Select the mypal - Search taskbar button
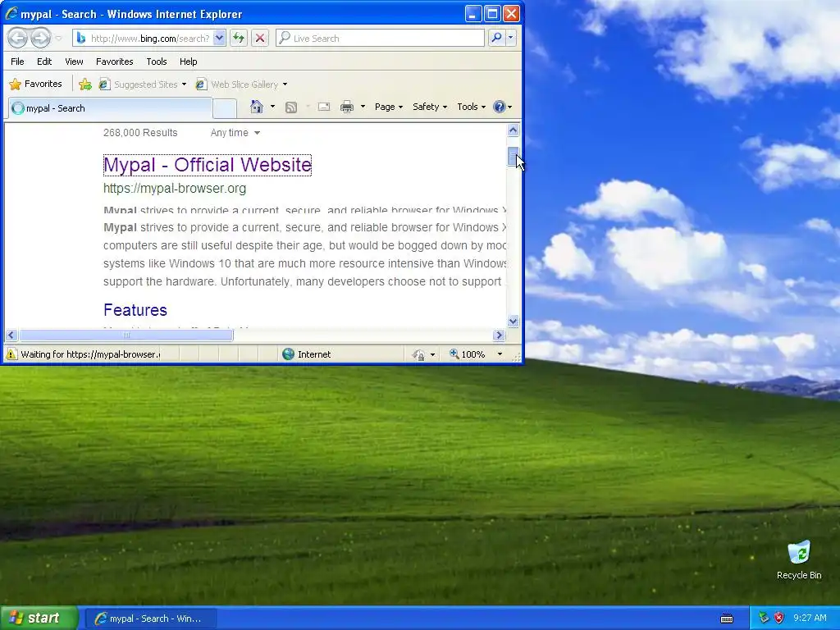This screenshot has width=840, height=630. (x=150, y=619)
